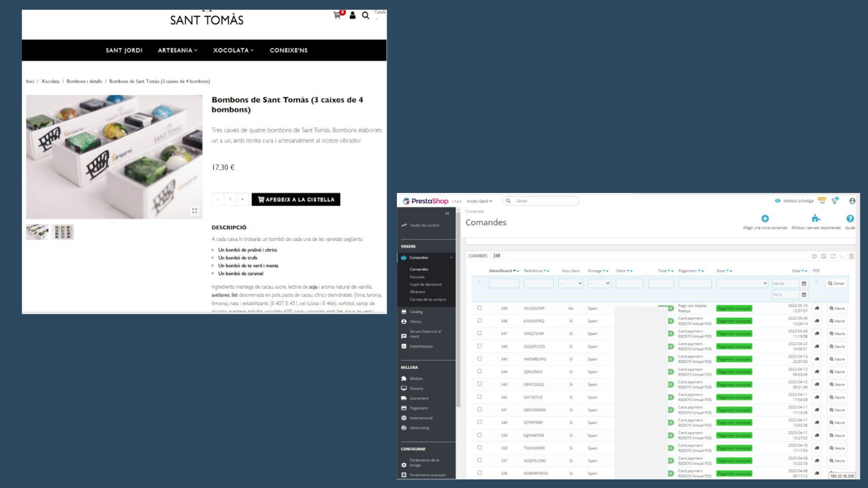868x488 pixels.
Task: Click the Internacional globe icon in sidebar
Action: click(404, 418)
